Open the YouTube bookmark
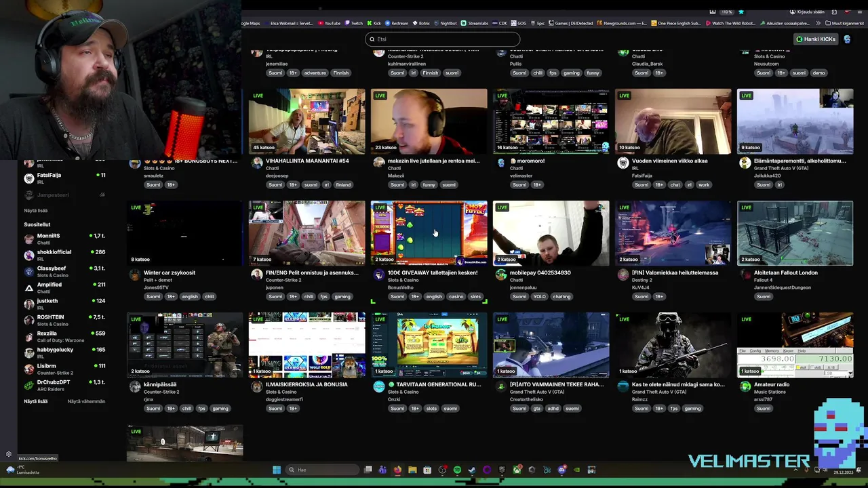 tap(329, 23)
